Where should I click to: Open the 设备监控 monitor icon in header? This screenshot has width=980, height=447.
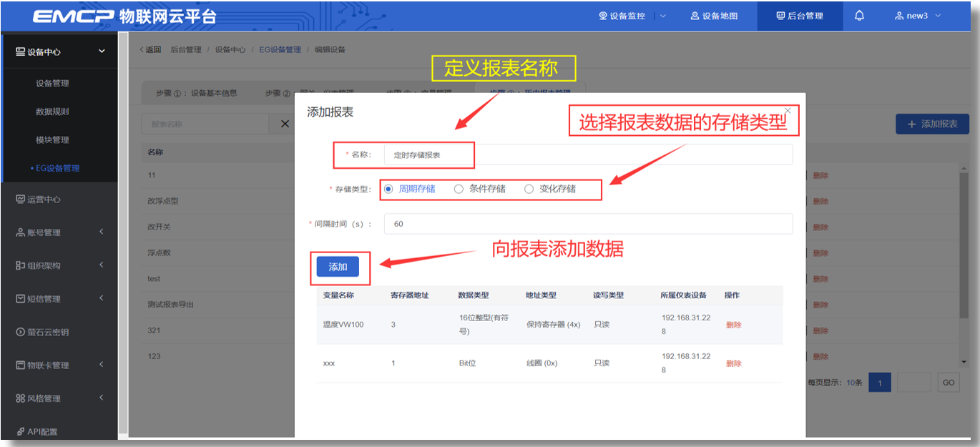tap(603, 16)
